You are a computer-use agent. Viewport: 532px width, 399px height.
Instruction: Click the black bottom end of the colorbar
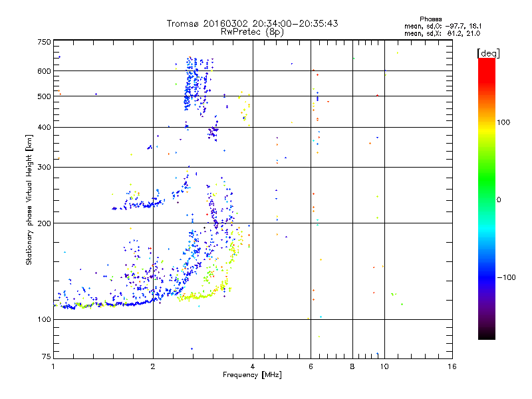[487, 334]
